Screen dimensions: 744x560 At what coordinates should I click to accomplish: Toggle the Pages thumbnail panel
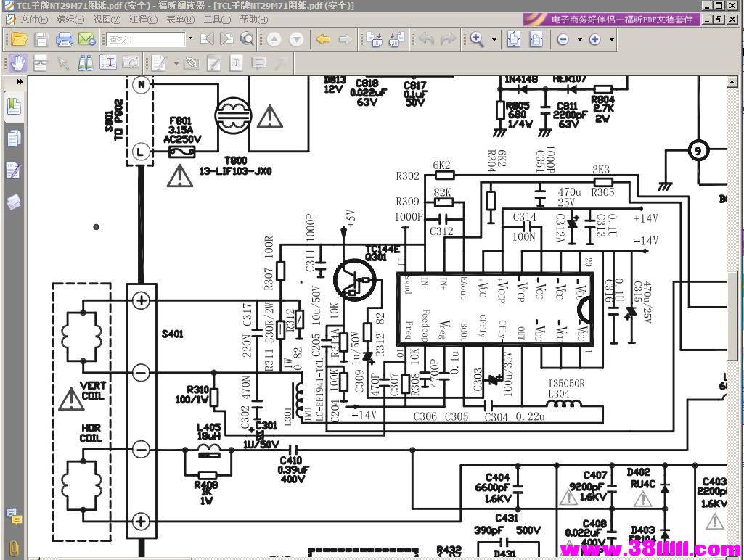14,139
